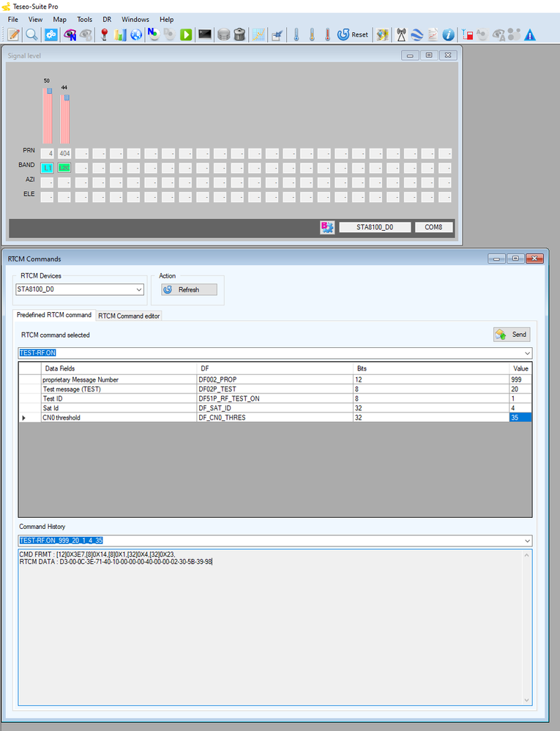Image resolution: width=560 pixels, height=731 pixels.
Task: Select the DF51P_RF_TEST_ON cell
Action: [x=275, y=398]
